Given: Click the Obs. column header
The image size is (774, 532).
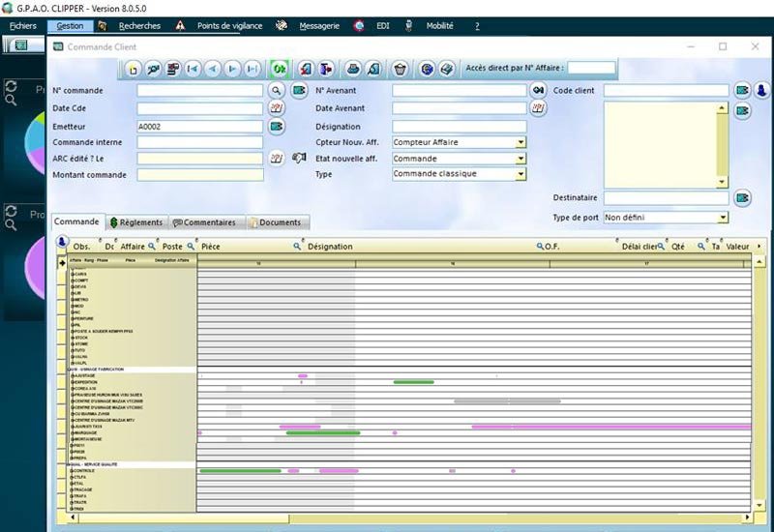Looking at the screenshot, I should 82,247.
